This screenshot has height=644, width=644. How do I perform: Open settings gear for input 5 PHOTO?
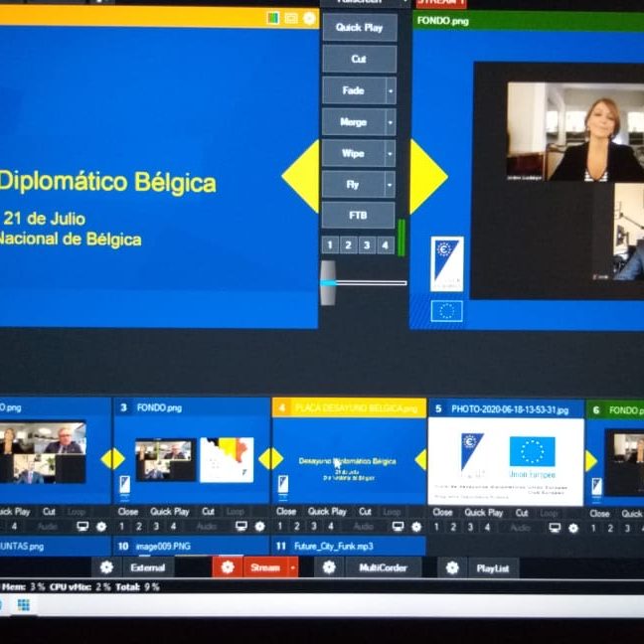click(573, 528)
